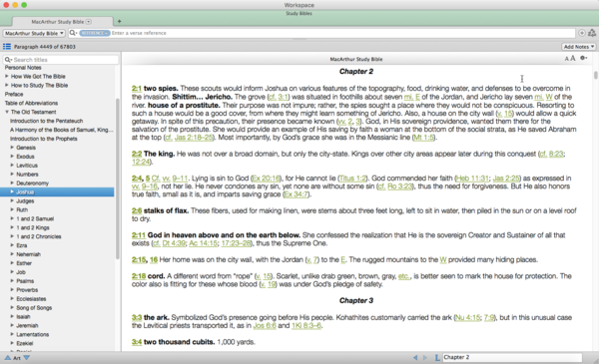Image resolution: width=599 pixels, height=364 pixels.
Task: Follow the Ex 20:16 link
Action: pos(266,179)
